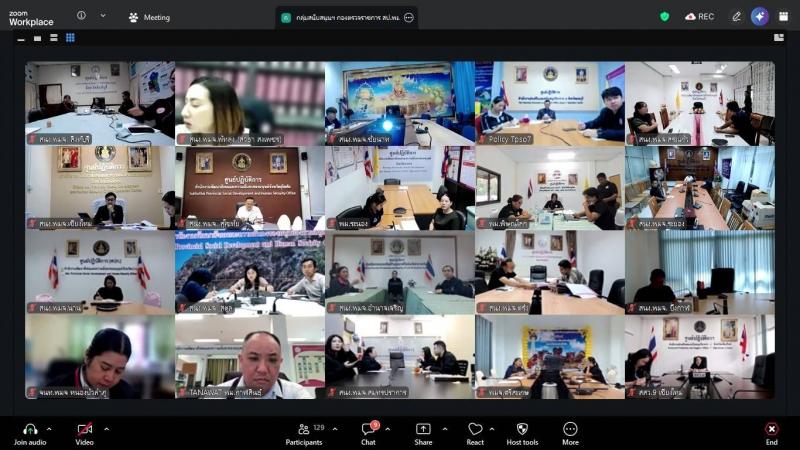This screenshot has width=800, height=450.
Task: Click the Join audio label
Action: [x=30, y=442]
